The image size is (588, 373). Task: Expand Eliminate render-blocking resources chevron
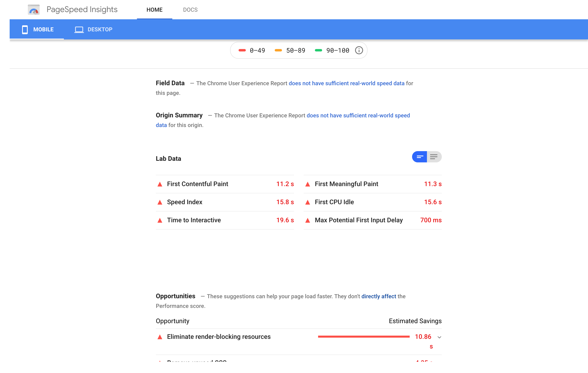coord(439,337)
